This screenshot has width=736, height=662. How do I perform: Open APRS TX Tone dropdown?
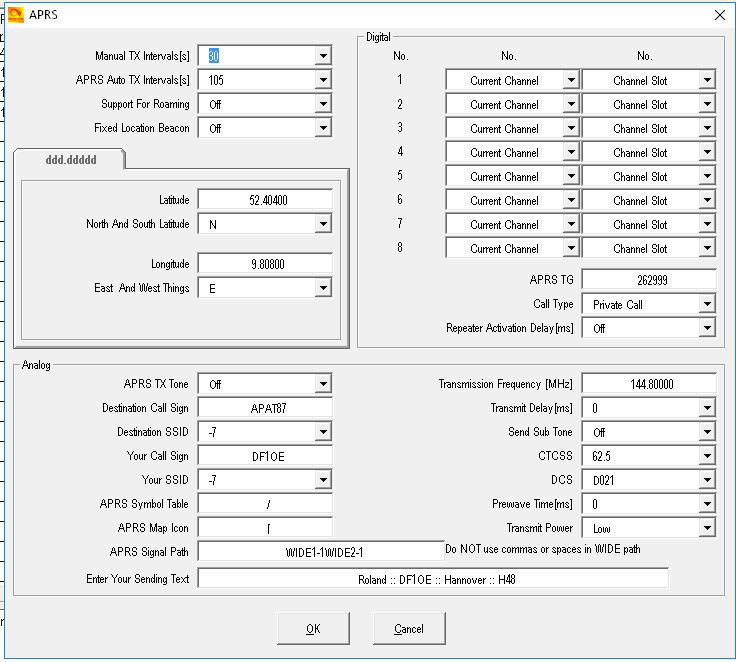pos(323,384)
